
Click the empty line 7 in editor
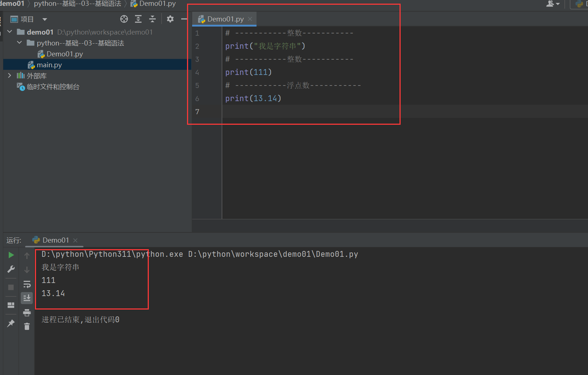tap(405, 112)
